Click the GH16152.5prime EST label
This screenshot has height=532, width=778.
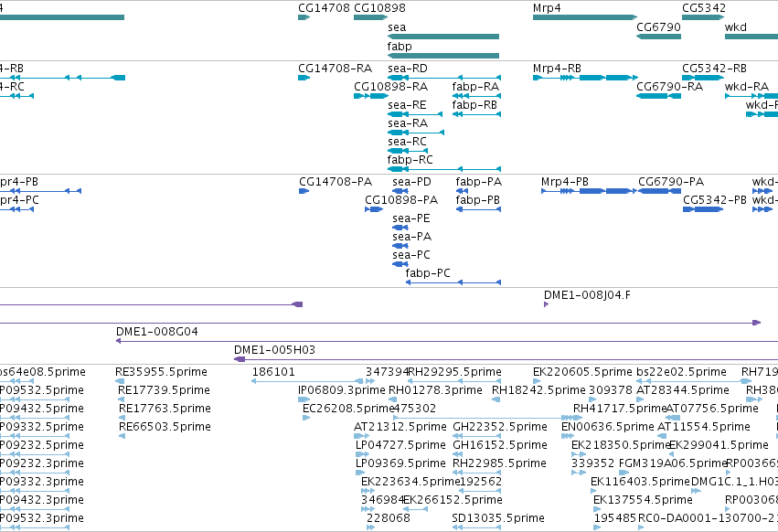point(500,445)
